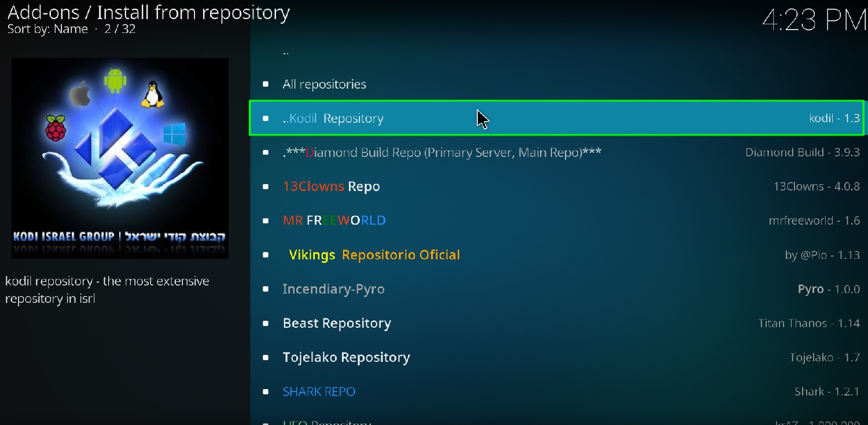Click the bullet icon next to Beast Repository
The image size is (868, 425).
266,324
